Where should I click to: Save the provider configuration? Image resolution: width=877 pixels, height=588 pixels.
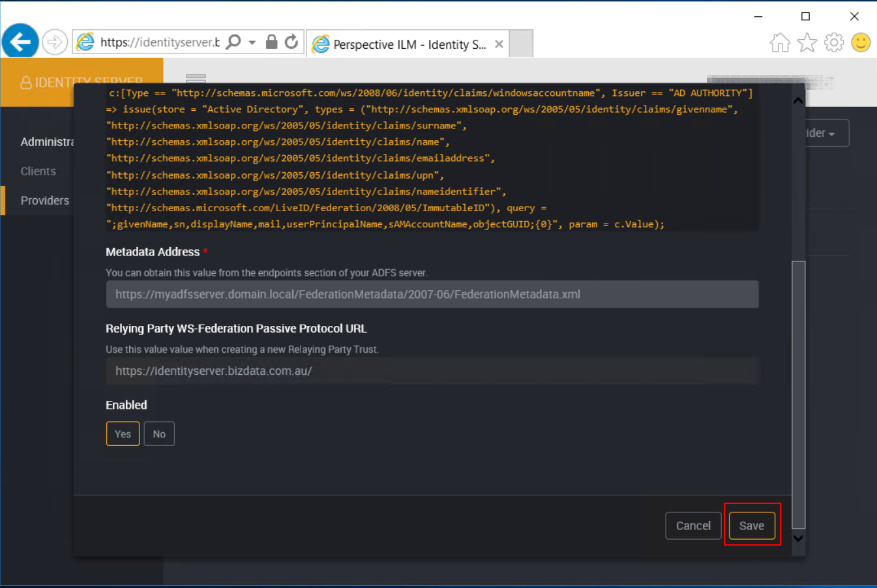(752, 525)
